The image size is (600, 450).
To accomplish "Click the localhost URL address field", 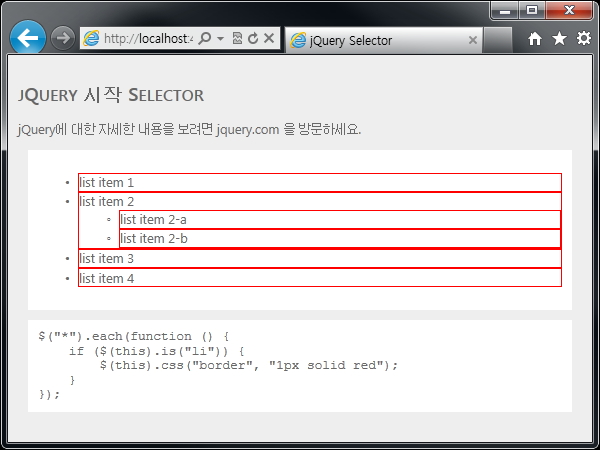I will [148, 38].
